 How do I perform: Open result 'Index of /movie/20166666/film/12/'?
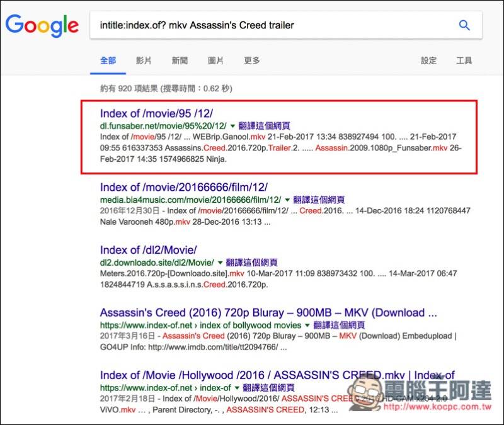(x=183, y=187)
